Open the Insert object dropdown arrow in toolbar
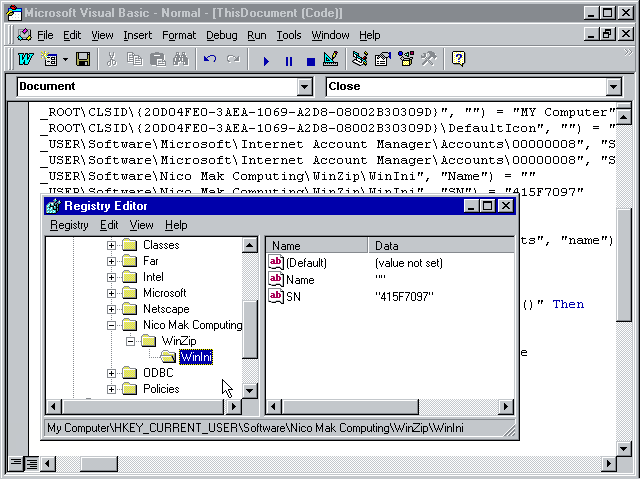This screenshot has width=640, height=480. click(66, 60)
